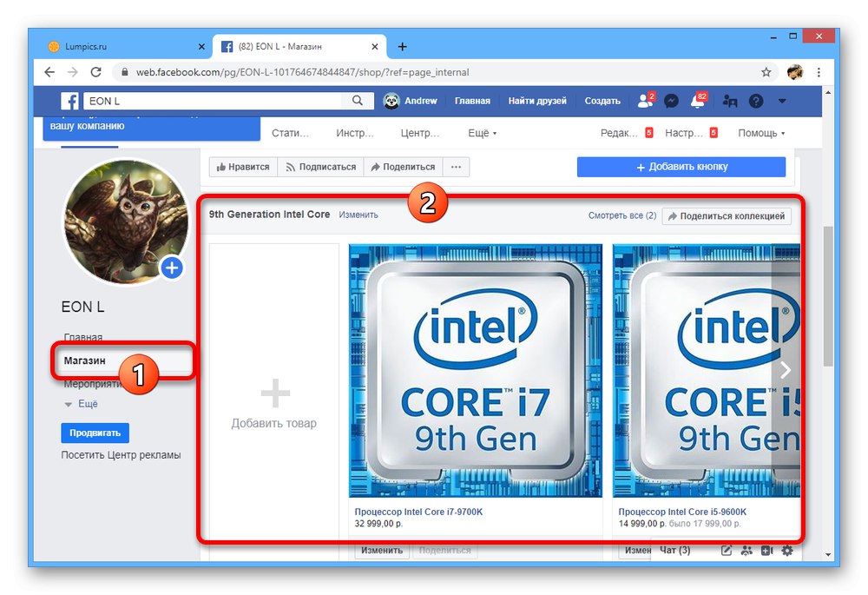Click the address bar URL
Viewport: 868px width, 595px height.
click(302, 72)
